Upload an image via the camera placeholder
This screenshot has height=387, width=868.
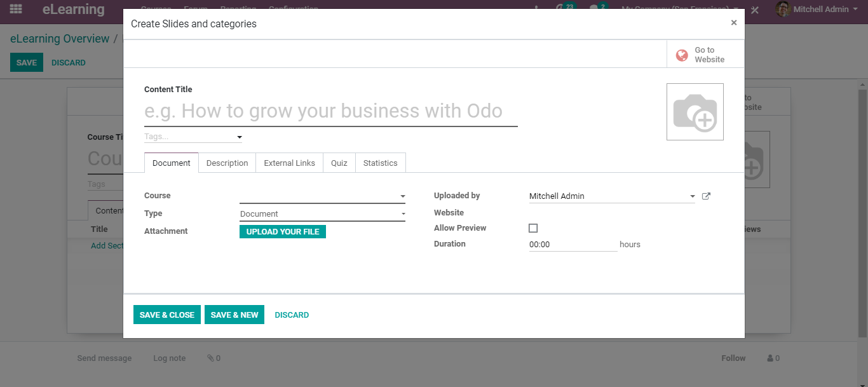695,112
